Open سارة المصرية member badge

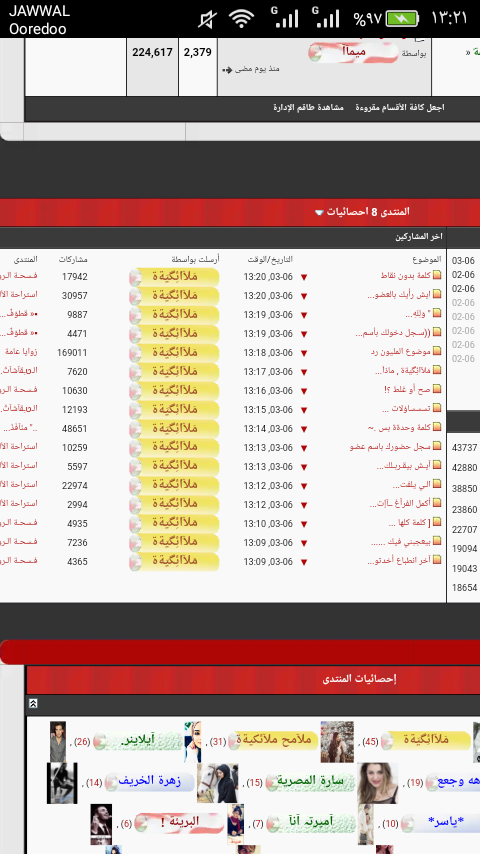point(310,782)
